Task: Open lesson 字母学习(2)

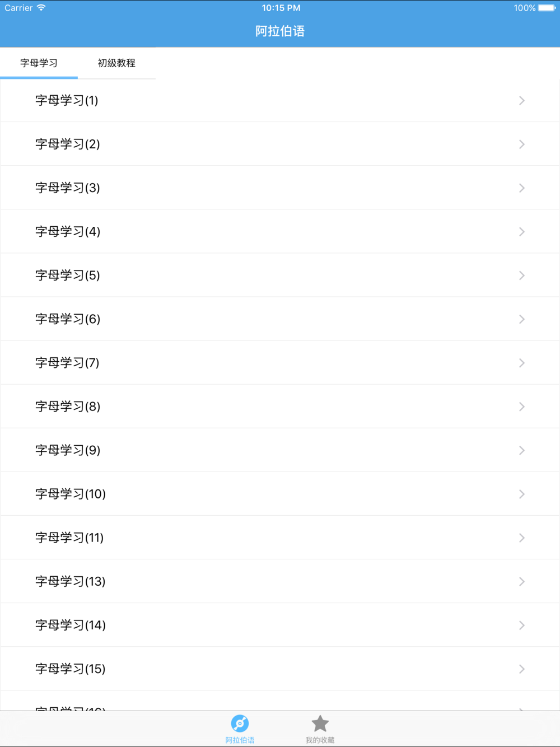Action: [x=280, y=144]
